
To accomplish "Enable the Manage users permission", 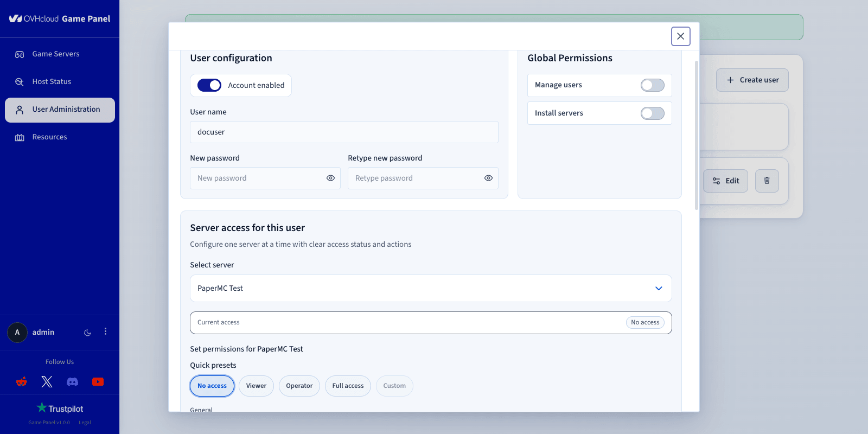I will (653, 85).
